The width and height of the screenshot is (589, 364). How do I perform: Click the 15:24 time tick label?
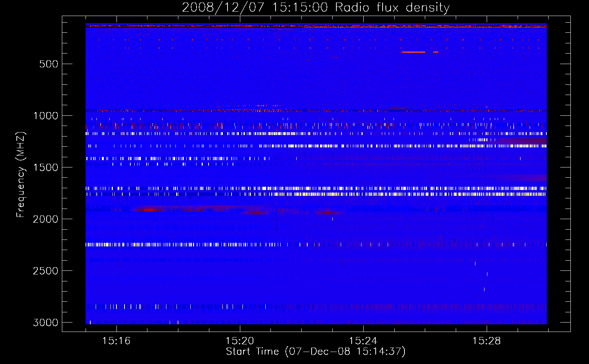click(363, 341)
